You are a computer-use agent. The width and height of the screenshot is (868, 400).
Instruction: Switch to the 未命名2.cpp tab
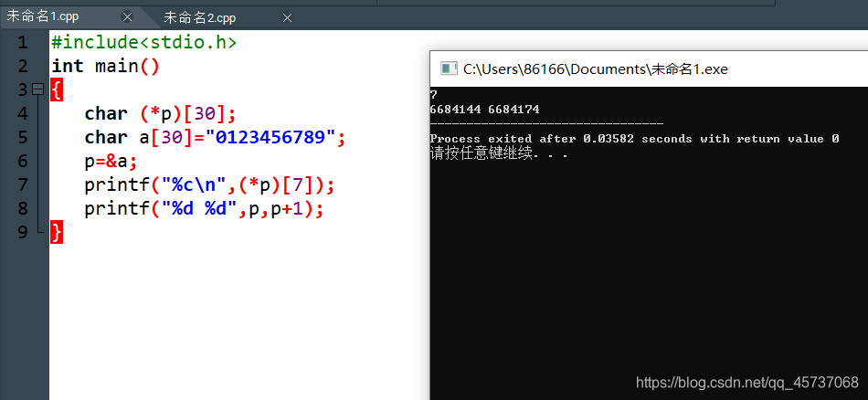[x=200, y=18]
